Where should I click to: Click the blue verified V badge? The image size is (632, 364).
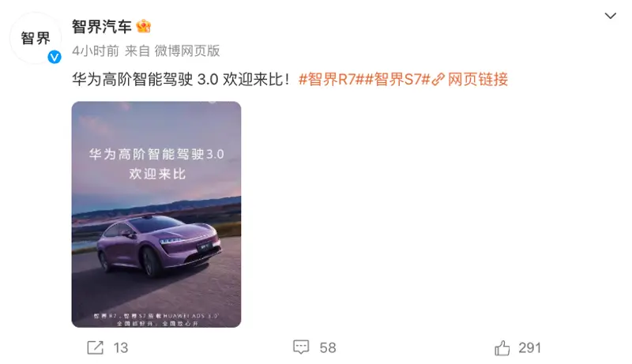coord(55,57)
